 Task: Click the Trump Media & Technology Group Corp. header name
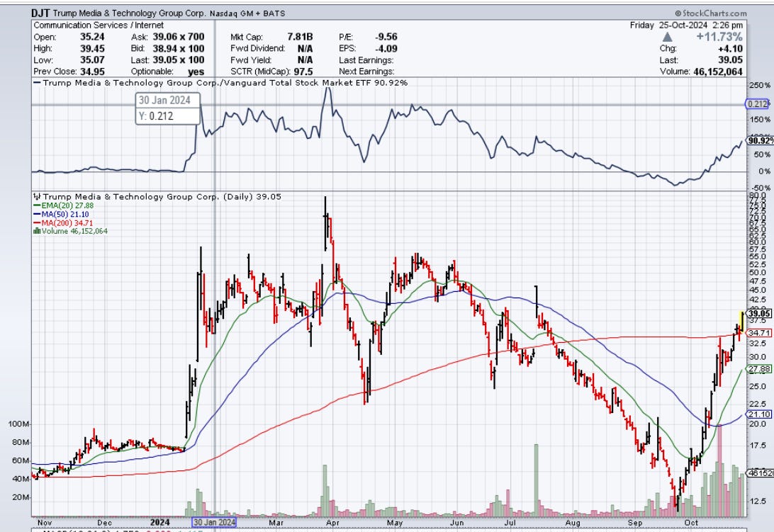(x=130, y=14)
